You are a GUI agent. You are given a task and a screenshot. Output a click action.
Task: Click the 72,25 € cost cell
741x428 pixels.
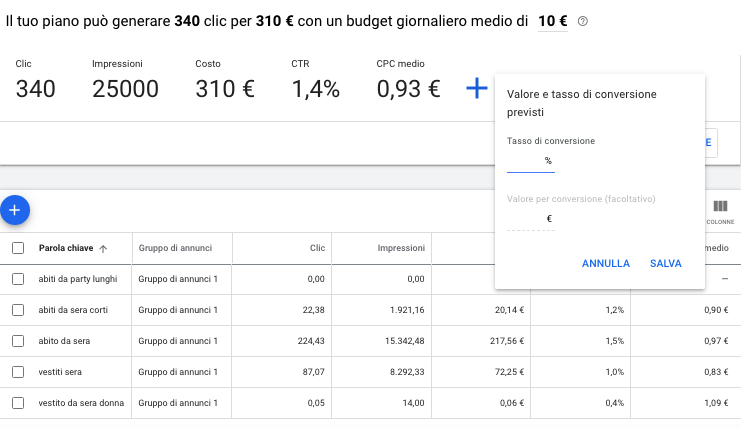(x=509, y=372)
